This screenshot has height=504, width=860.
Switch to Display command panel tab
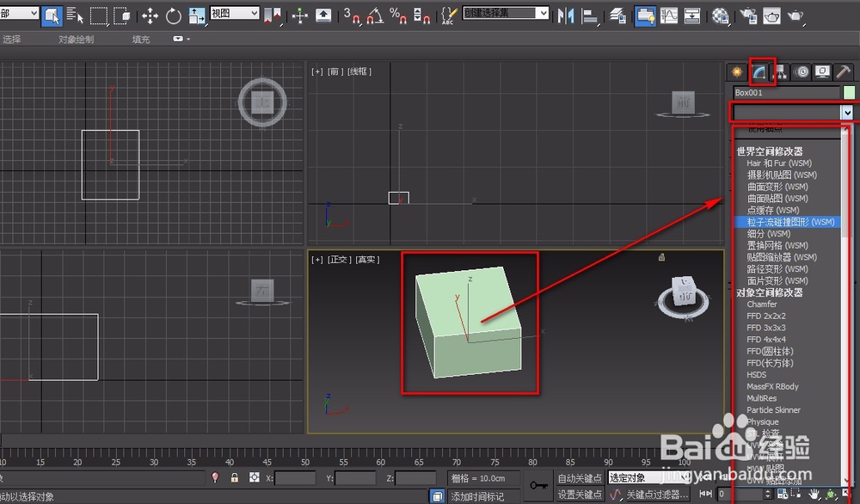[x=822, y=72]
